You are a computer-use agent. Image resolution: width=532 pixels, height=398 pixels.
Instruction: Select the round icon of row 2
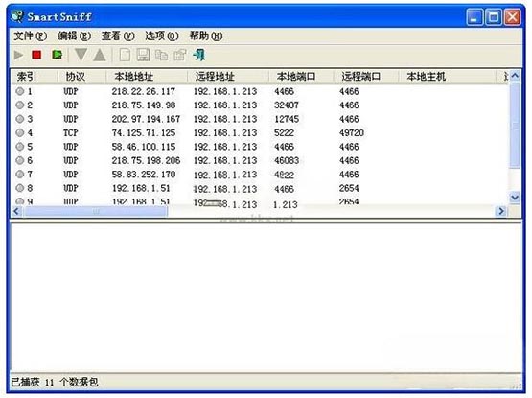[x=20, y=105]
